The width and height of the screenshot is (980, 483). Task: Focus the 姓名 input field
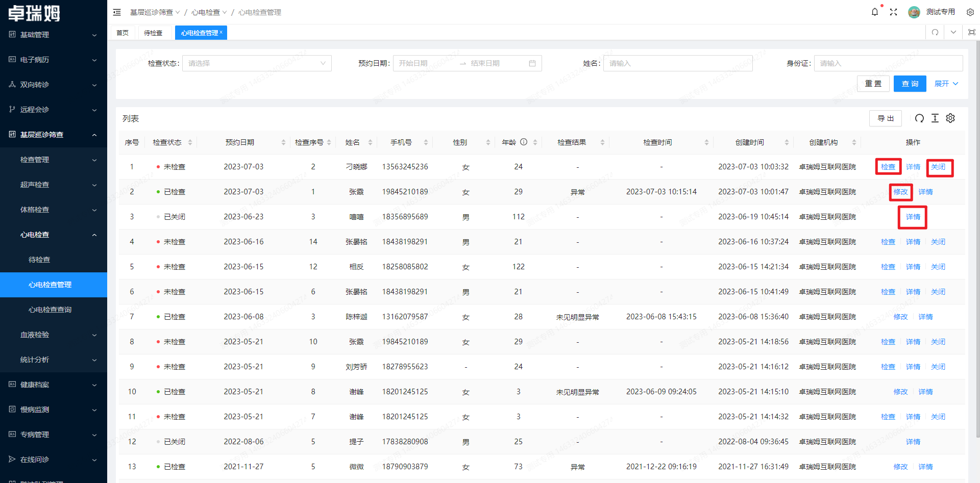pyautogui.click(x=678, y=63)
